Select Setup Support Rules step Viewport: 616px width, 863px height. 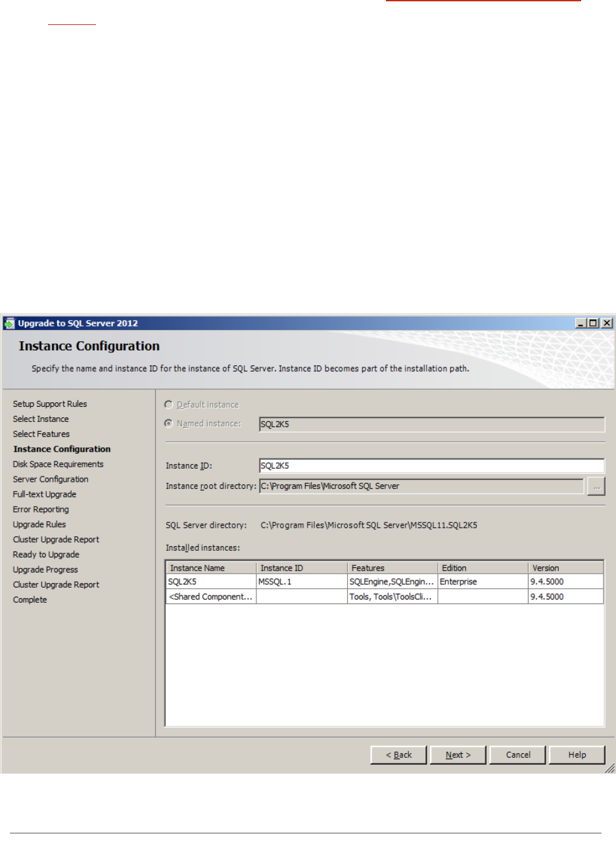(50, 404)
